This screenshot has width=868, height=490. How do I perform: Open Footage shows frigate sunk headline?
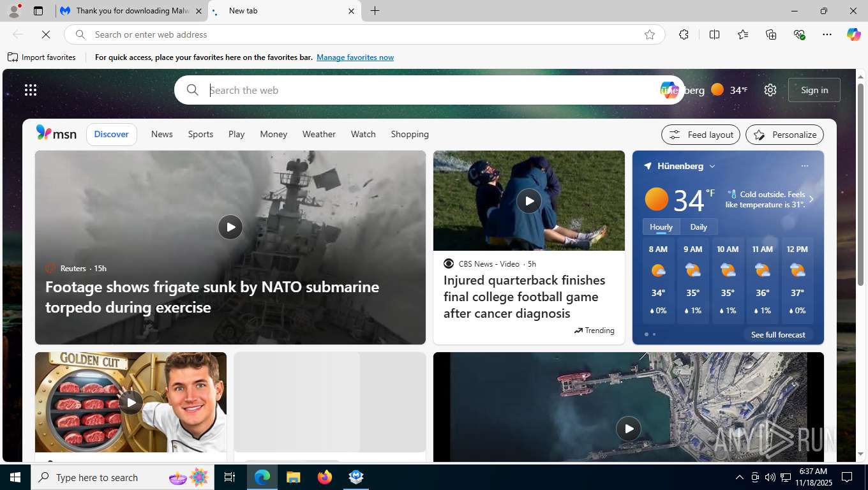[212, 297]
